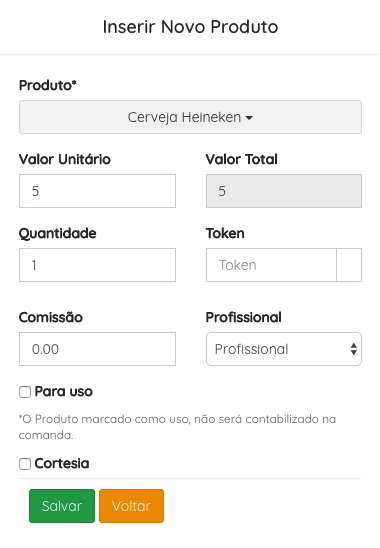Image resolution: width=380 pixels, height=548 pixels.
Task: Expand the Profissional select box
Action: (284, 349)
